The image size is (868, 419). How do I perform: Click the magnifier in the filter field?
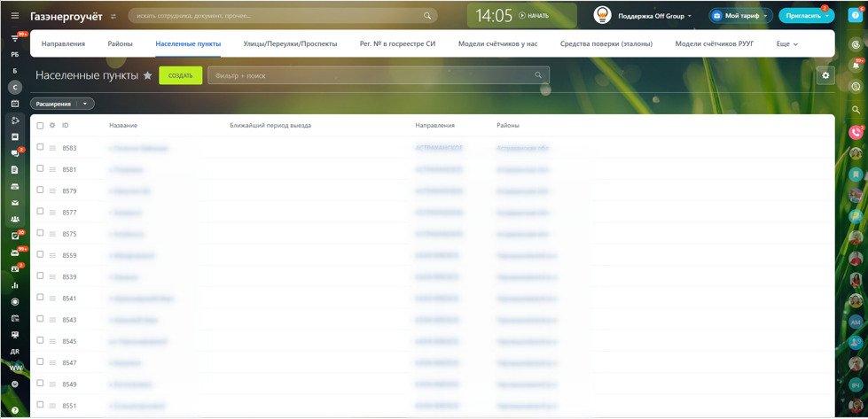(538, 75)
